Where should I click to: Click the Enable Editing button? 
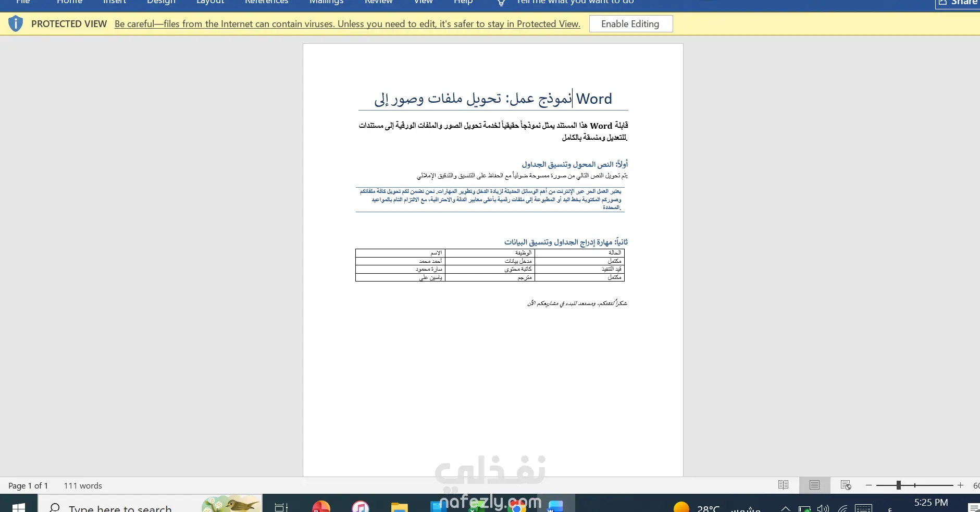click(630, 24)
